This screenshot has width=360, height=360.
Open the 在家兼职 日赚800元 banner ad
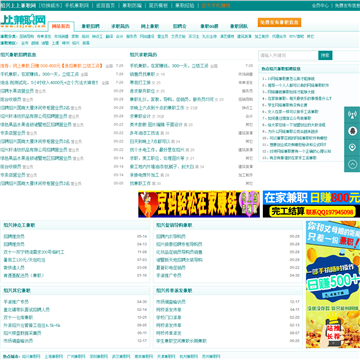(311, 204)
